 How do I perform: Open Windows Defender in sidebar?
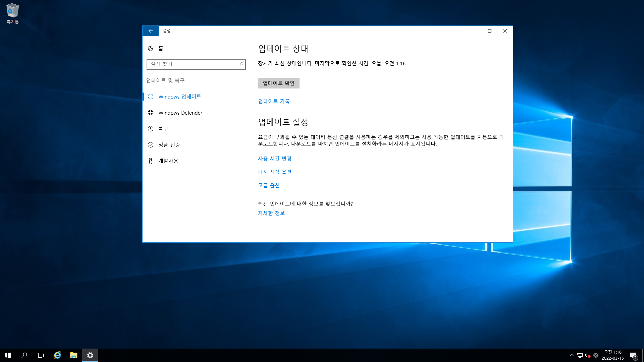click(x=180, y=113)
